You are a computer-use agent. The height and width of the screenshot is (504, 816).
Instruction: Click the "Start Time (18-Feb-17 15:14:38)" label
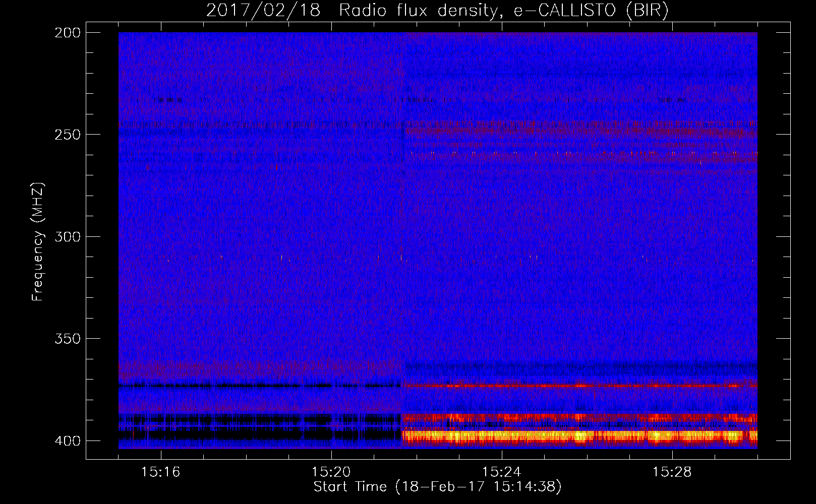tap(437, 487)
